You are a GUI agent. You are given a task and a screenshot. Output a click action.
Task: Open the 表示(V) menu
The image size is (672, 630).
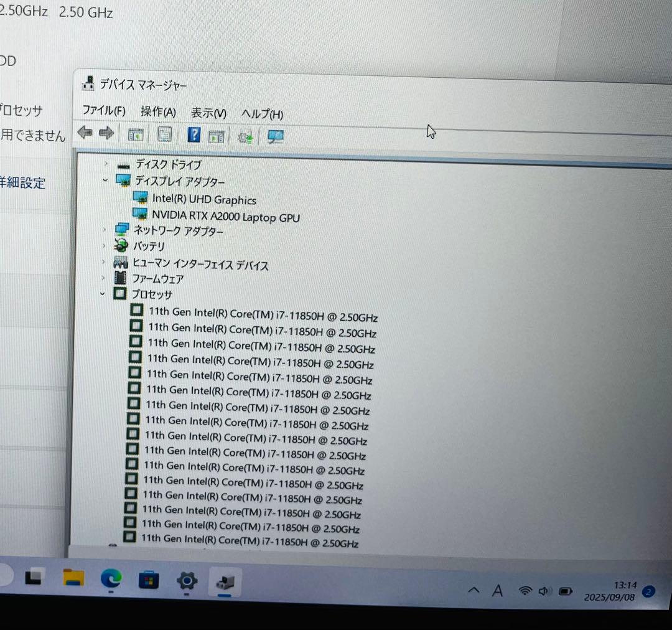[x=208, y=113]
